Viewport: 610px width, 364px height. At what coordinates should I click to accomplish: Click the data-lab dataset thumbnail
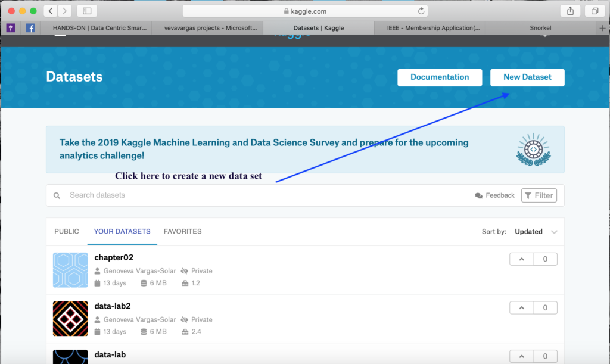tap(70, 357)
